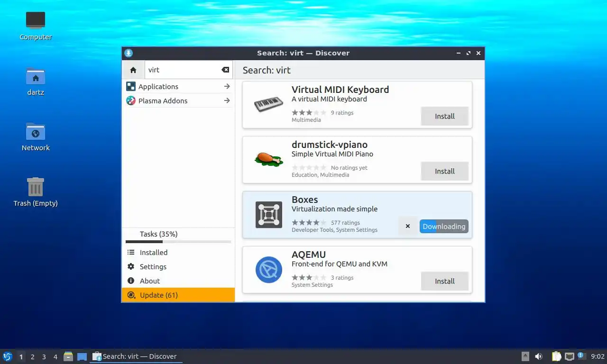Image resolution: width=607 pixels, height=364 pixels.
Task: Click the Update icon in sidebar
Action: [x=131, y=295]
